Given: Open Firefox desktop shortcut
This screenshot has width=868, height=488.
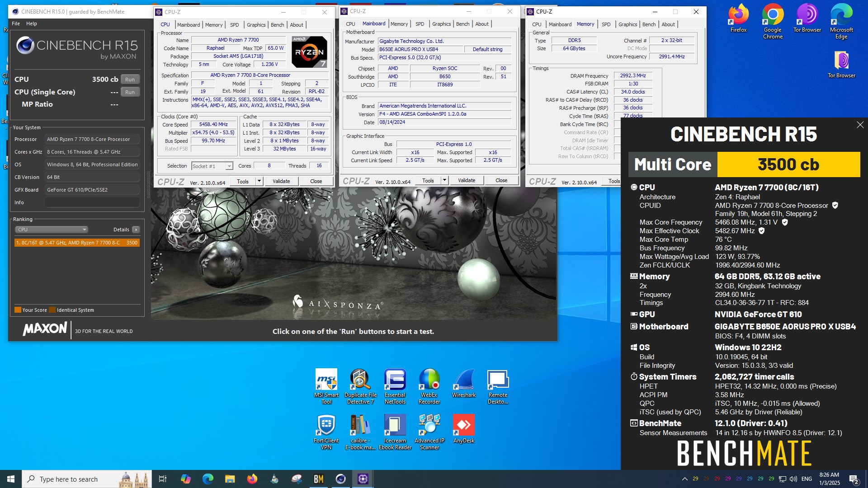Looking at the screenshot, I should pos(738,19).
